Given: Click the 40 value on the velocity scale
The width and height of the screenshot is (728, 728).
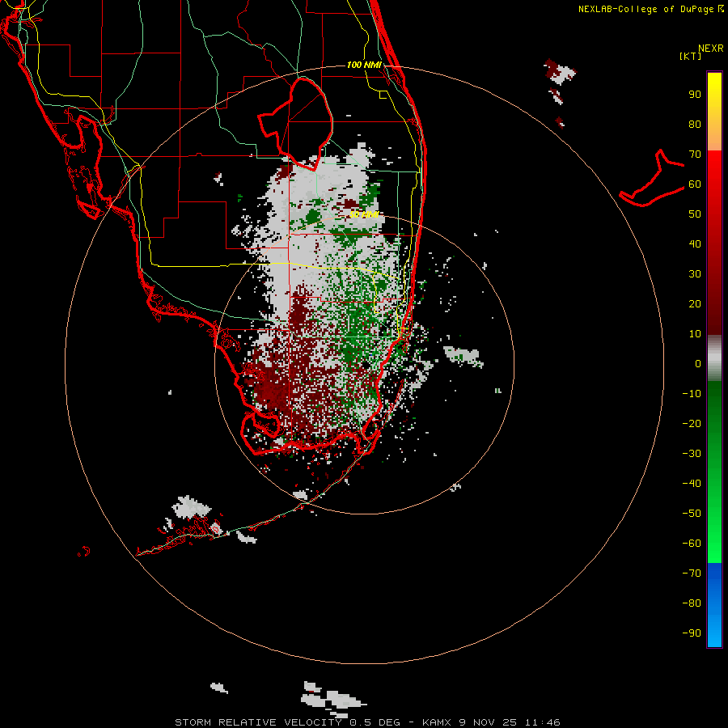Looking at the screenshot, I should (695, 243).
